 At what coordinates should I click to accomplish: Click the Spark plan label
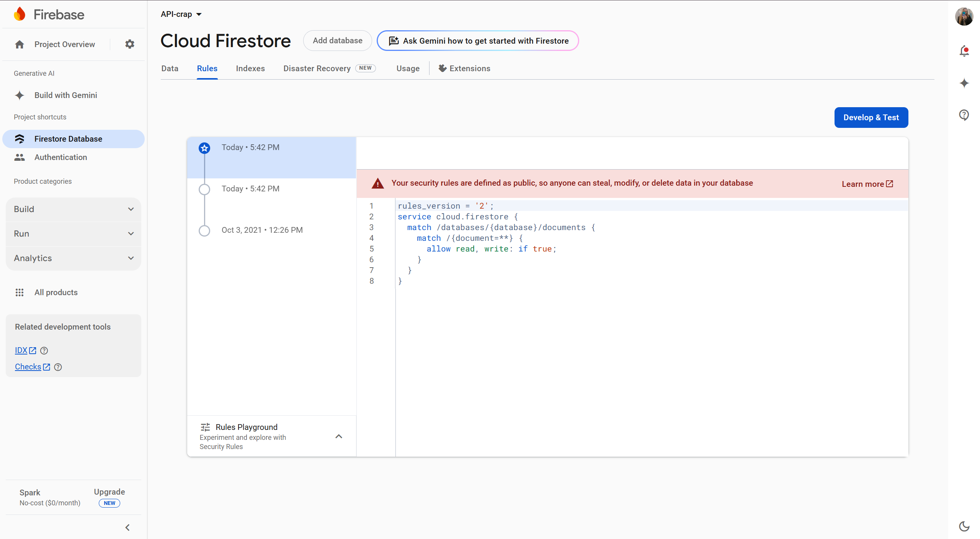[30, 493]
